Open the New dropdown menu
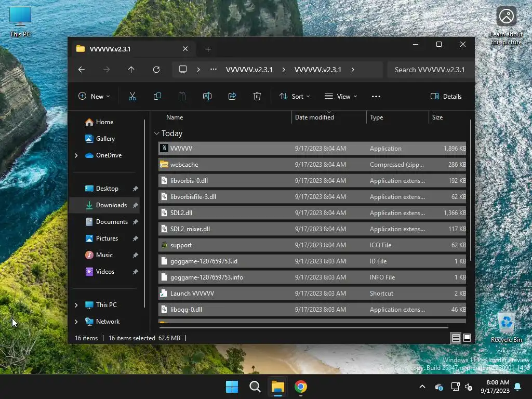This screenshot has width=532, height=399. click(x=94, y=96)
